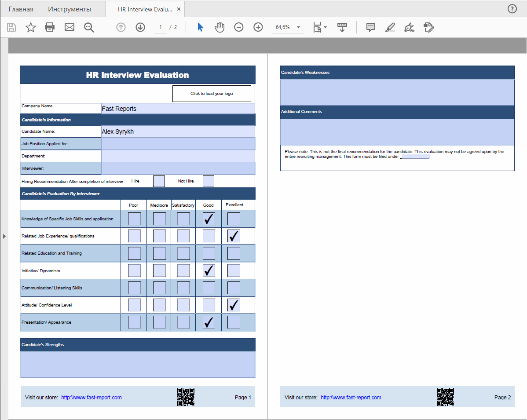Image resolution: width=527 pixels, height=420 pixels.
Task: Click the Candidate Name field Alex Syrykh
Action: 178,131
